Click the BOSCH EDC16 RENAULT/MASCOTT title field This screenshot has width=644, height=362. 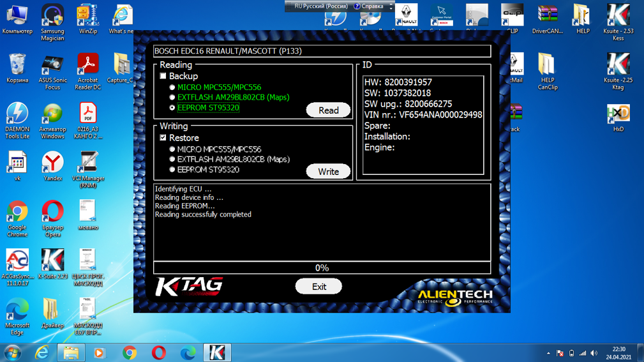coord(322,51)
